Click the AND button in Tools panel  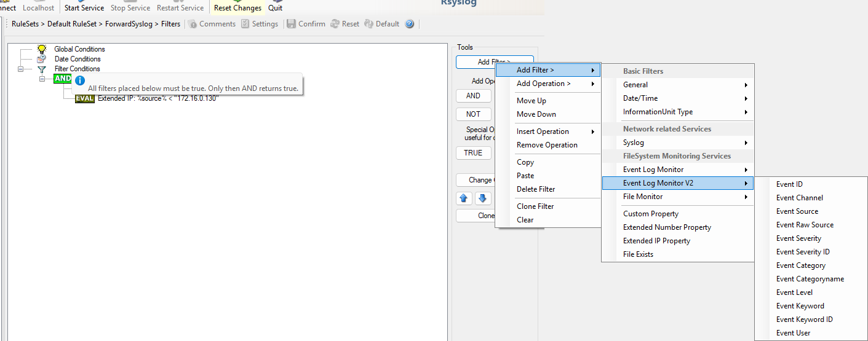pos(474,96)
